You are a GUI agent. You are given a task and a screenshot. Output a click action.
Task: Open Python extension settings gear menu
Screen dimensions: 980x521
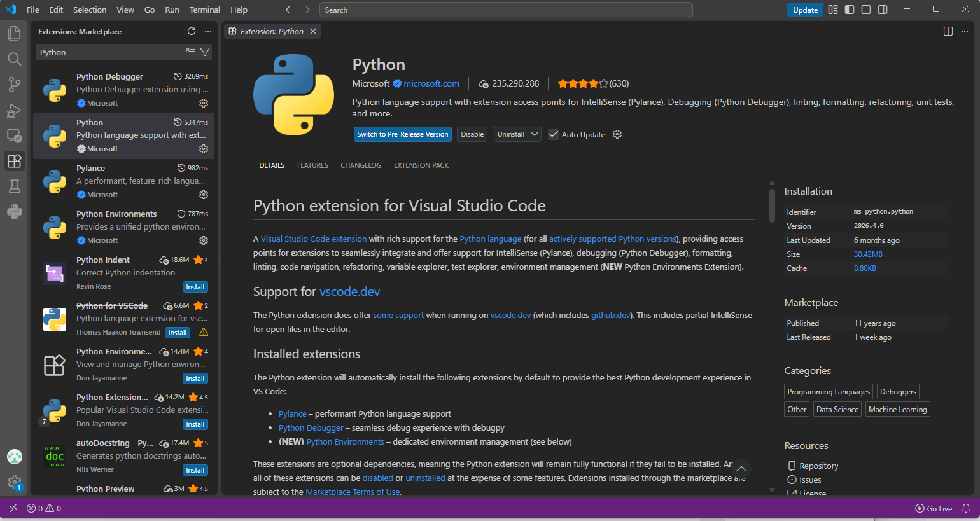[x=617, y=134]
